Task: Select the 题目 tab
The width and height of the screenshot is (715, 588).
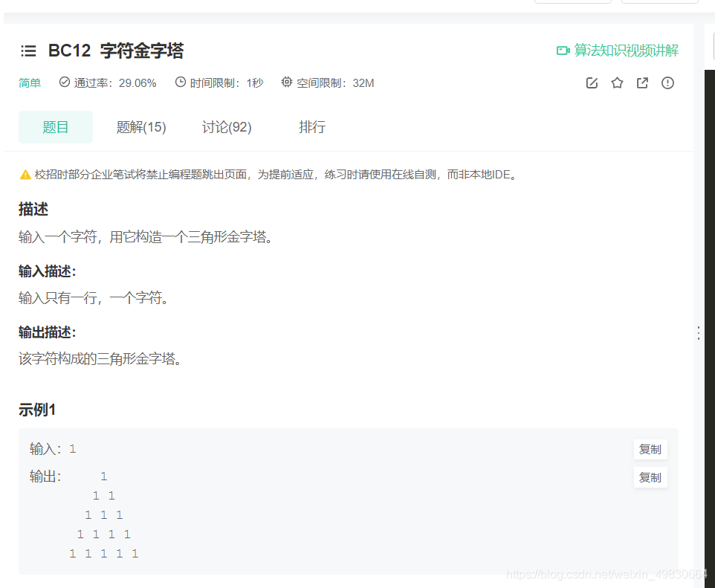Action: pyautogui.click(x=56, y=127)
